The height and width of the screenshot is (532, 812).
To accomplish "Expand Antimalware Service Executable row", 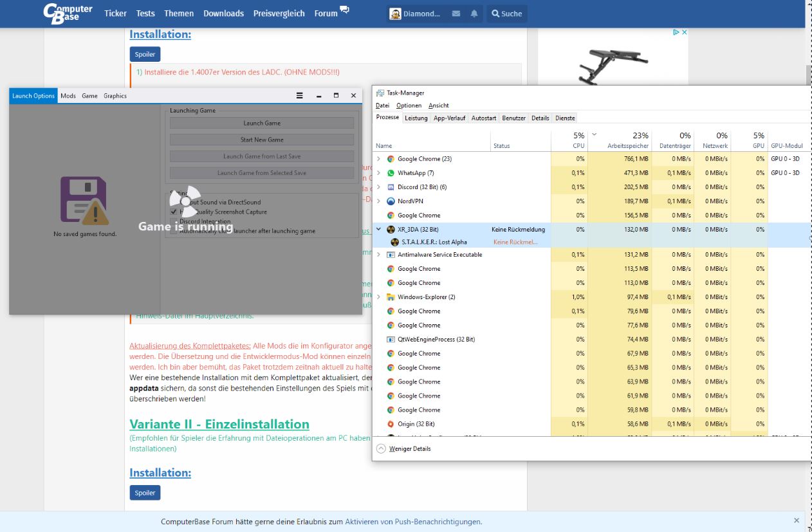I will tap(378, 255).
